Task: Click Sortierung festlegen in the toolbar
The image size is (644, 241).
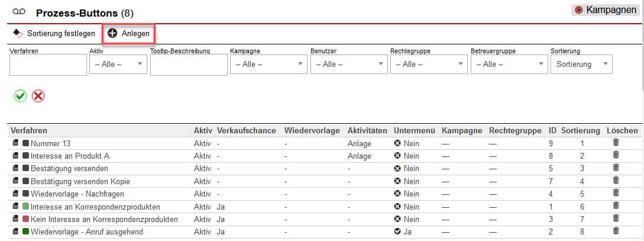Action: coord(54,34)
